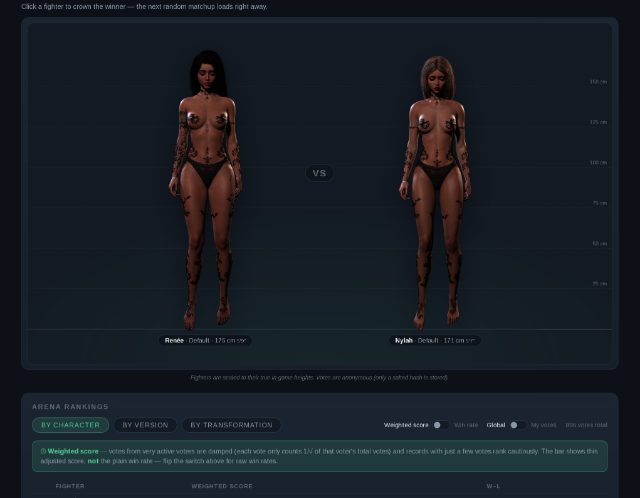
Task: Crown Renée as the matchup winner
Action: tap(206, 190)
